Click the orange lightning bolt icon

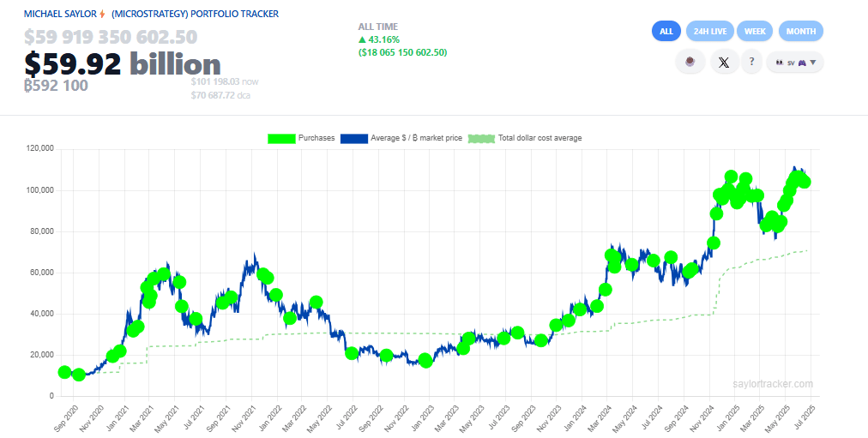102,14
